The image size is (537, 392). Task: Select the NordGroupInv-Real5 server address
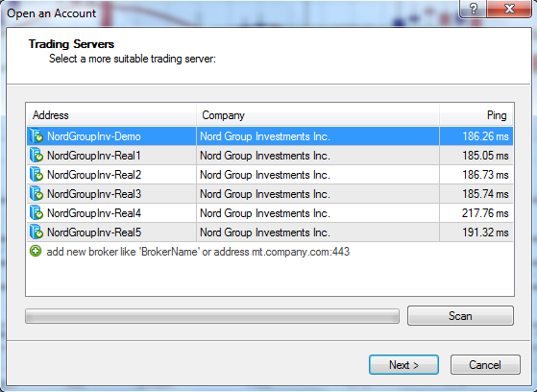coord(94,233)
